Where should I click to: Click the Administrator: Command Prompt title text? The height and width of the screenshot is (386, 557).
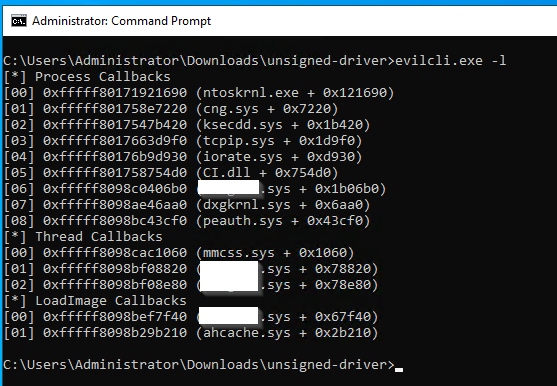coord(121,21)
